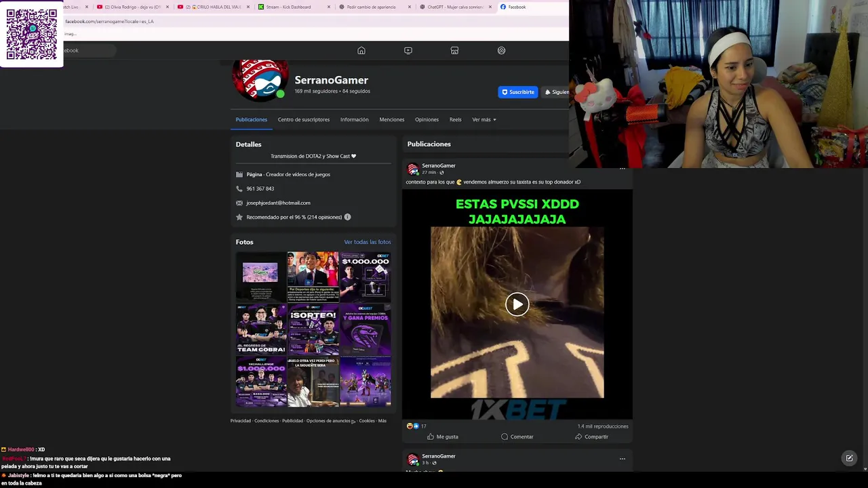Switch to Centro de suscriptores tab
The height and width of the screenshot is (488, 868).
point(304,119)
